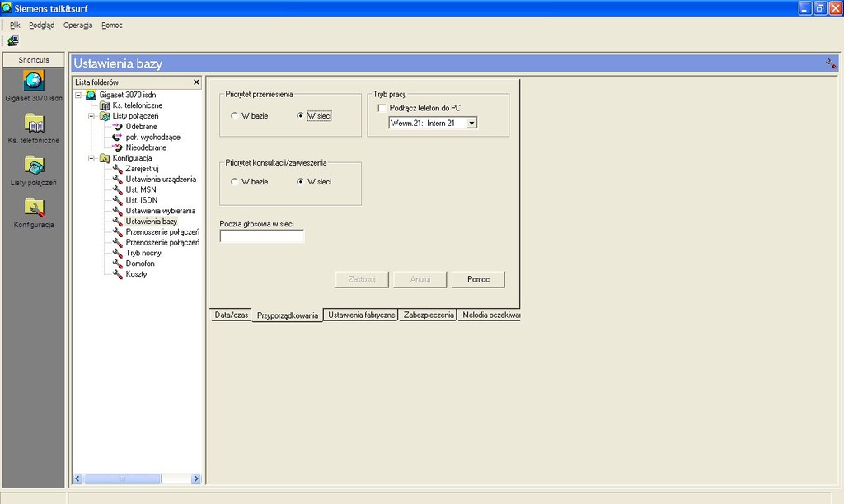Select Zarejestruj in the tree
This screenshot has height=504, width=844.
point(142,169)
